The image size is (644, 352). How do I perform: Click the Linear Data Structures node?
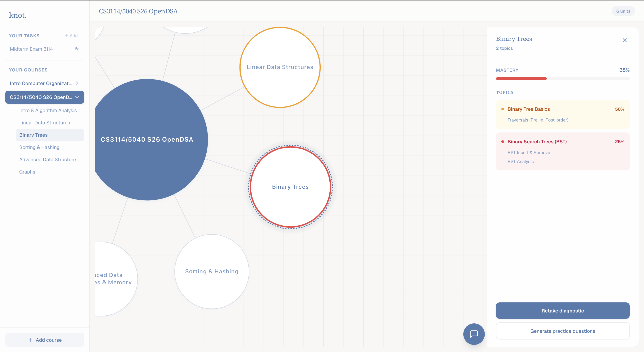click(x=280, y=67)
